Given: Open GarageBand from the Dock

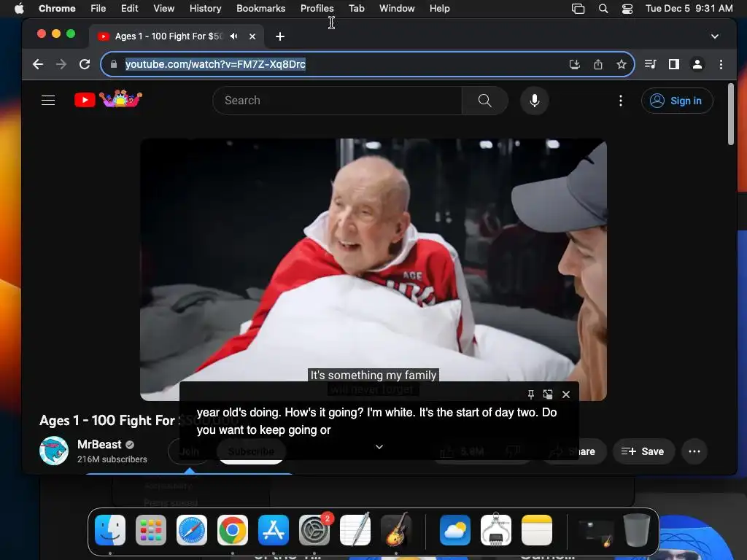Looking at the screenshot, I should (x=396, y=530).
